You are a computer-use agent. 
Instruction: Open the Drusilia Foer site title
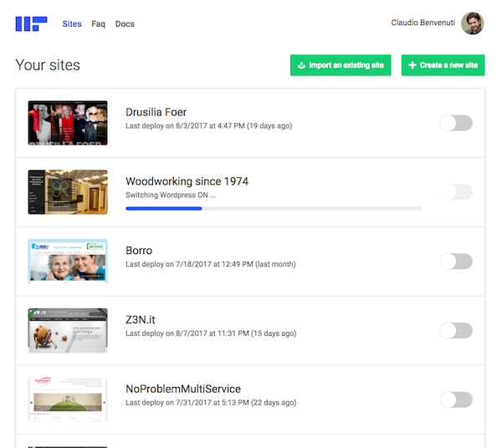coord(156,112)
